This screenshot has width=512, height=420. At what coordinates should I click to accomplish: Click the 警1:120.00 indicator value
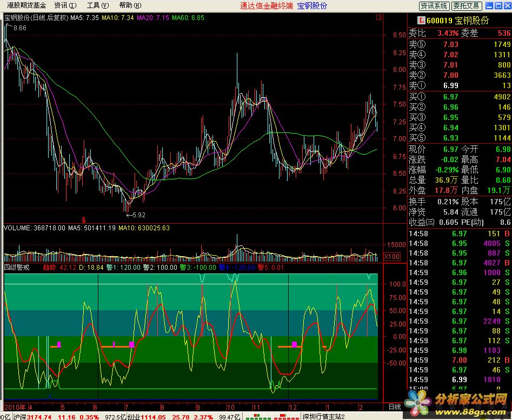click(x=123, y=268)
